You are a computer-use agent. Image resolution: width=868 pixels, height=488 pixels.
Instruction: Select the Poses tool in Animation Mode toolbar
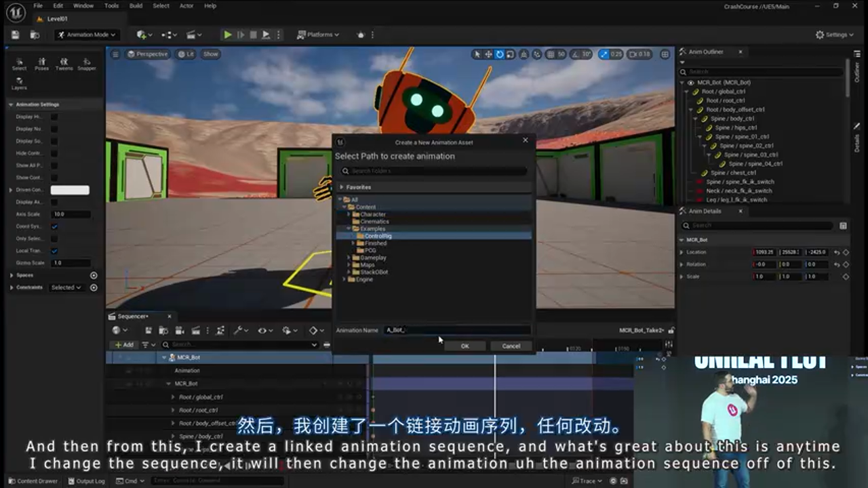(x=41, y=64)
